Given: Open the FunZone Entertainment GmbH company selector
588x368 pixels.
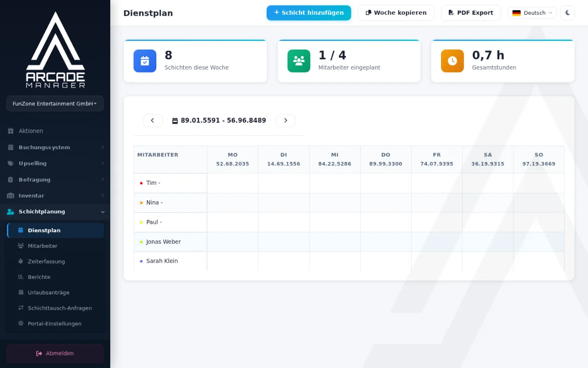Looking at the screenshot, I should point(55,104).
